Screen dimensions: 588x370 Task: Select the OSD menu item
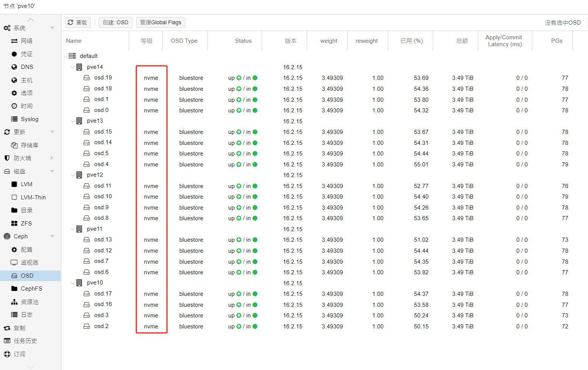(x=30, y=275)
